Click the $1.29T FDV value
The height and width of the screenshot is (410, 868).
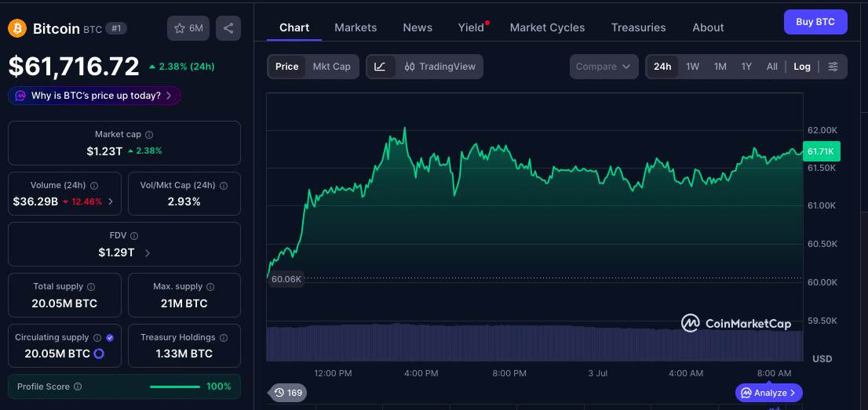116,253
